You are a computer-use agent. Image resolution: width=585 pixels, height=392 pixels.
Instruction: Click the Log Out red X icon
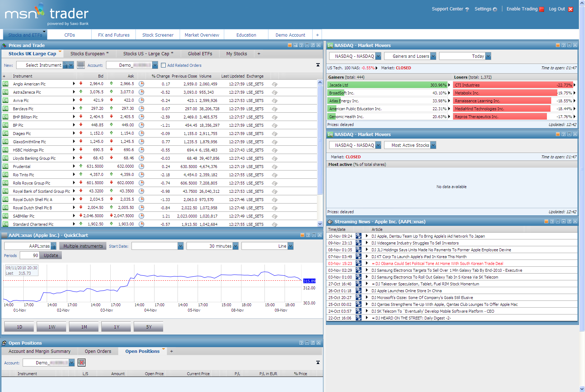571,9
